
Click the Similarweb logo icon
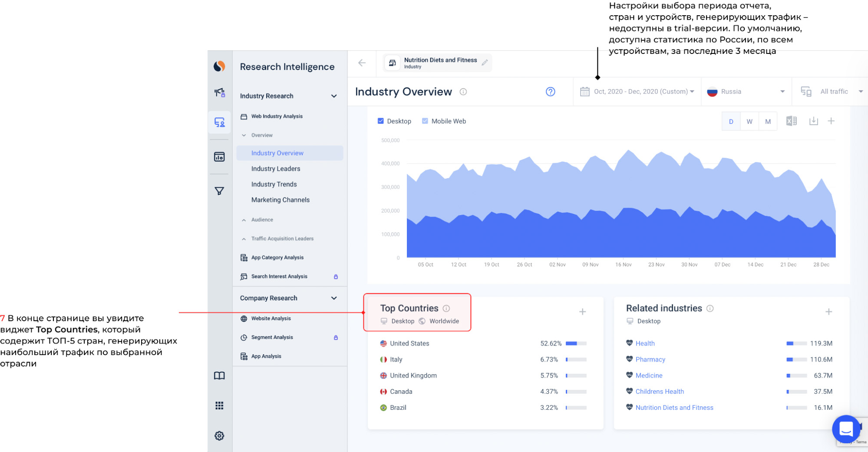[219, 66]
